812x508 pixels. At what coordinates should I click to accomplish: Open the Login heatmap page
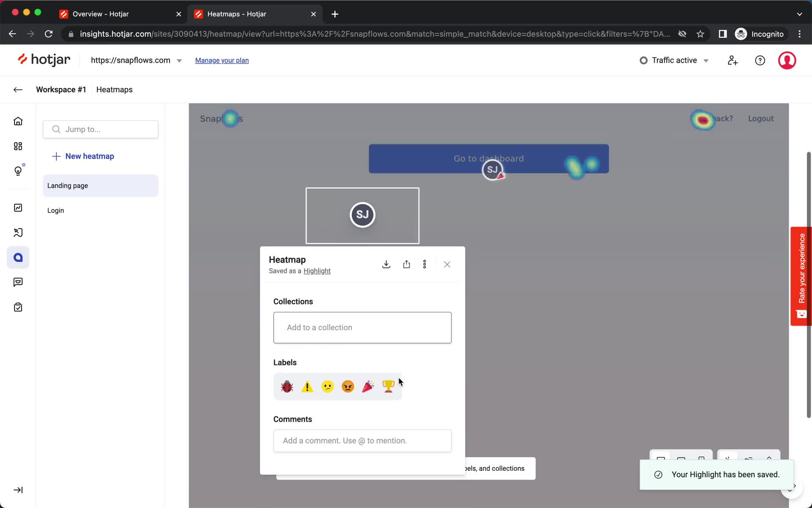pos(55,210)
